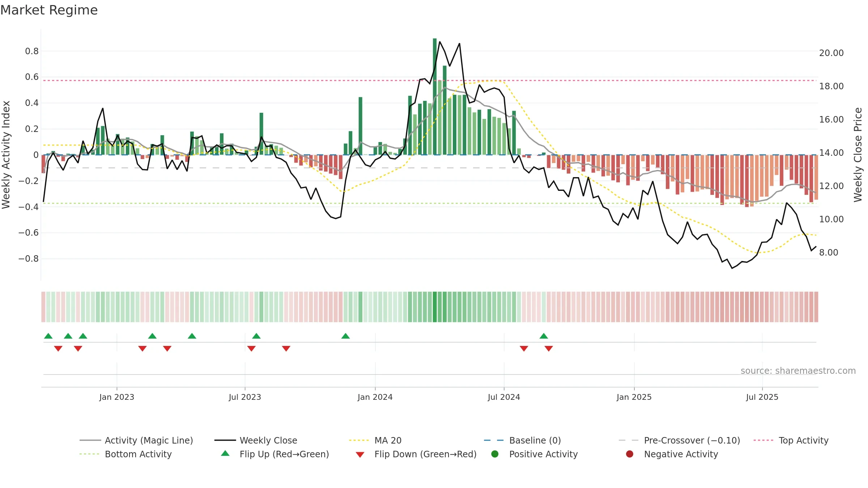Click the Jan 2023 x-axis label
This screenshot has height=488, width=868.
click(117, 397)
